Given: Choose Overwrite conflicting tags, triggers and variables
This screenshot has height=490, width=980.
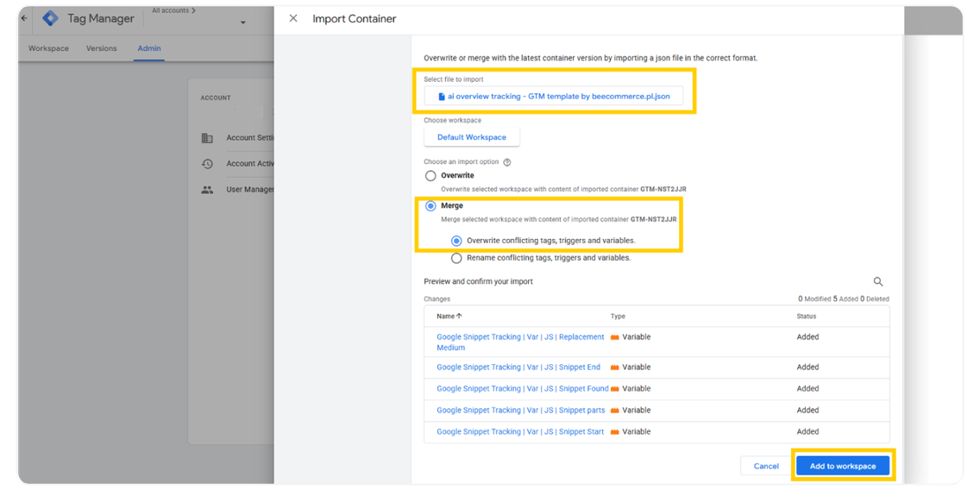Looking at the screenshot, I should pos(456,241).
